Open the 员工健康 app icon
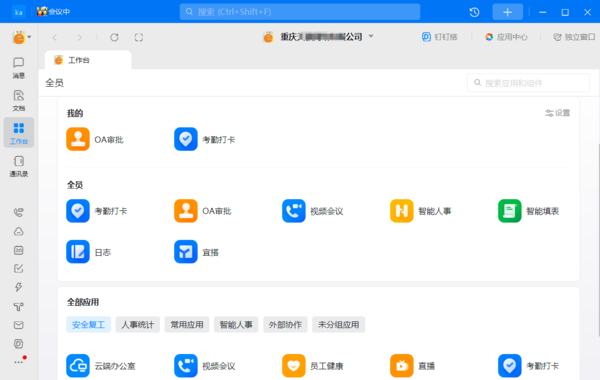Screen dimensions: 600x380 [293, 366]
